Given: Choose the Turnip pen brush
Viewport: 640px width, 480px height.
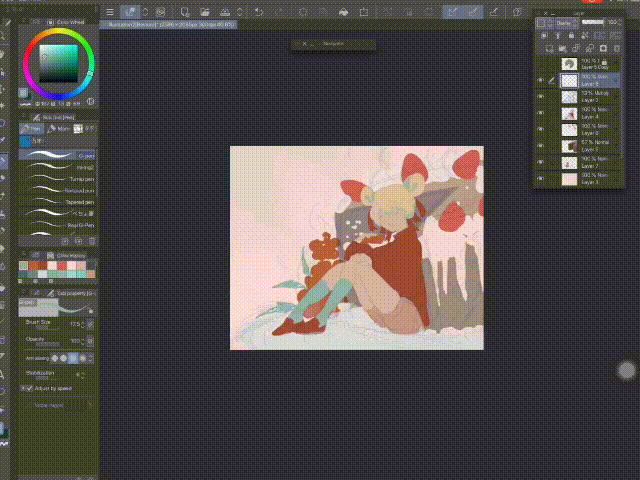Looking at the screenshot, I should pyautogui.click(x=58, y=179).
